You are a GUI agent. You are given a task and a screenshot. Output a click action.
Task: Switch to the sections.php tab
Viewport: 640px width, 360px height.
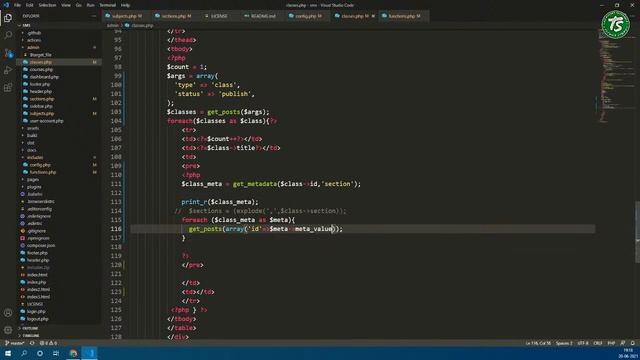coord(176,16)
